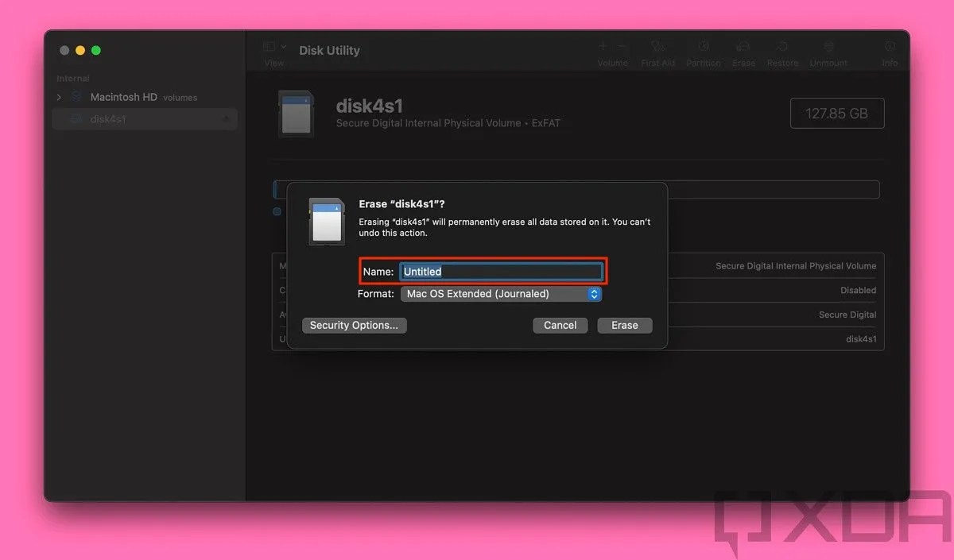Confirm erasing disk4s1
Image resolution: width=954 pixels, height=560 pixels.
click(625, 325)
